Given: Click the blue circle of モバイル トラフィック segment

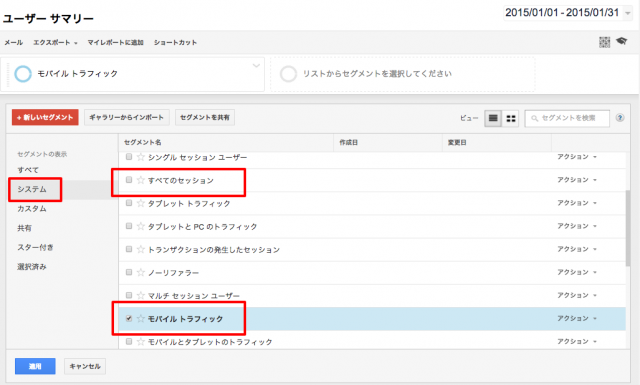Looking at the screenshot, I should (23, 74).
